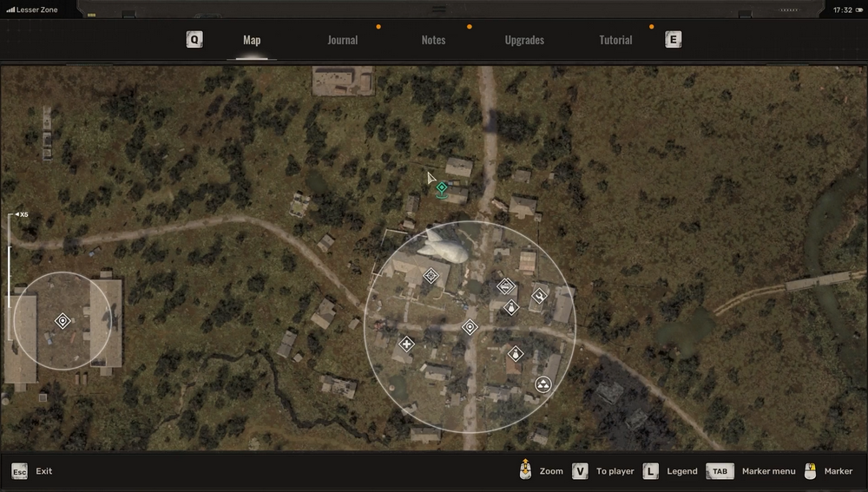
Task: Click the Exit label
Action: 43,471
